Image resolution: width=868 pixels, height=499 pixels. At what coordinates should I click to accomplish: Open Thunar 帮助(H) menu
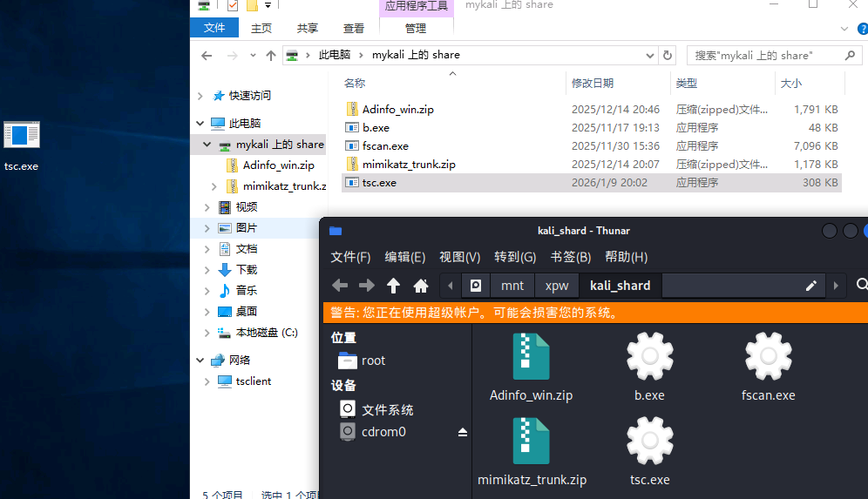(626, 257)
